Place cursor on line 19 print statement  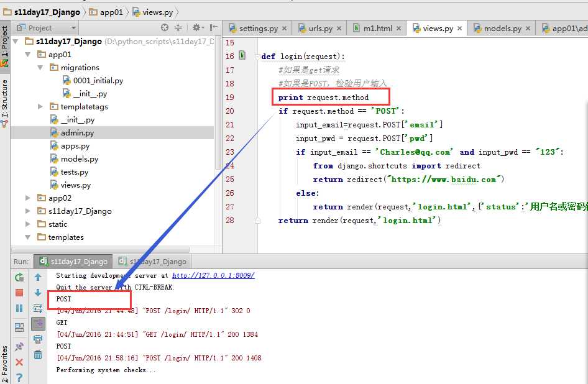[x=323, y=98]
